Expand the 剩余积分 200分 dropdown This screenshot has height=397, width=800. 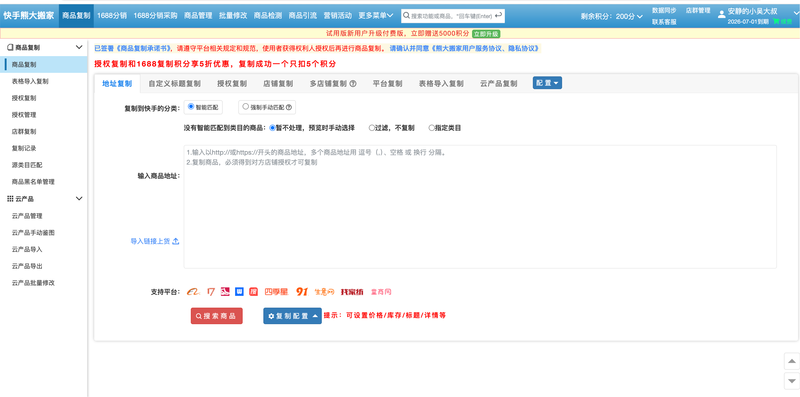click(x=611, y=16)
